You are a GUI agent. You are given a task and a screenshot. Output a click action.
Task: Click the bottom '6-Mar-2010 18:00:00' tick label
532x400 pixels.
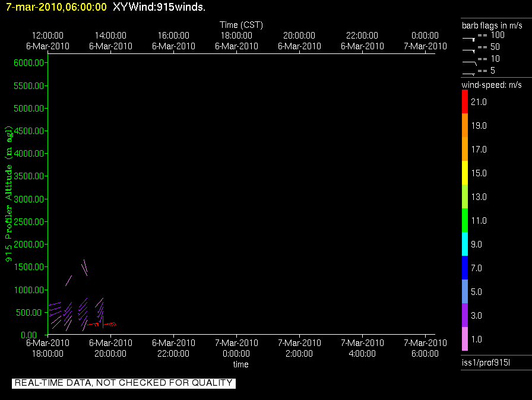(48, 348)
